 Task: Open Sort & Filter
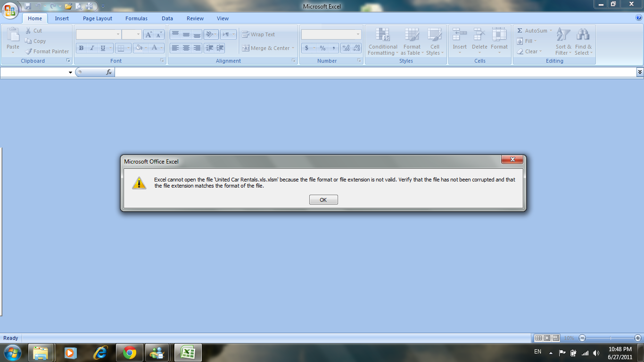coord(563,41)
